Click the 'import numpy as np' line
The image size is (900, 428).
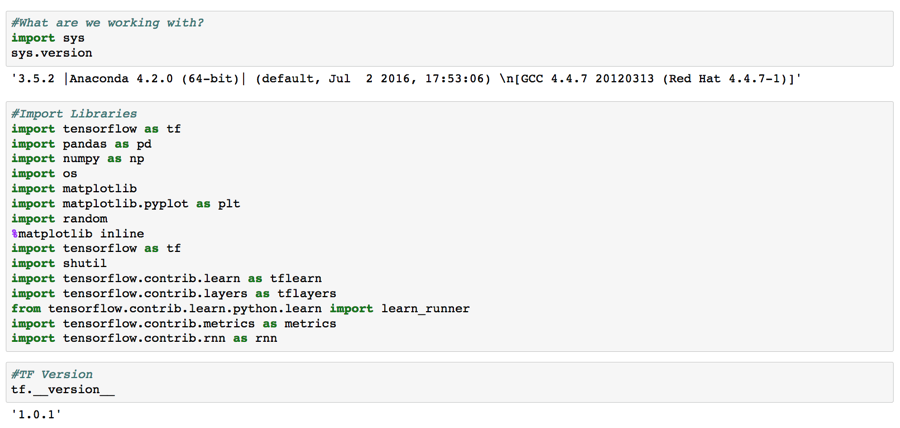click(x=77, y=159)
